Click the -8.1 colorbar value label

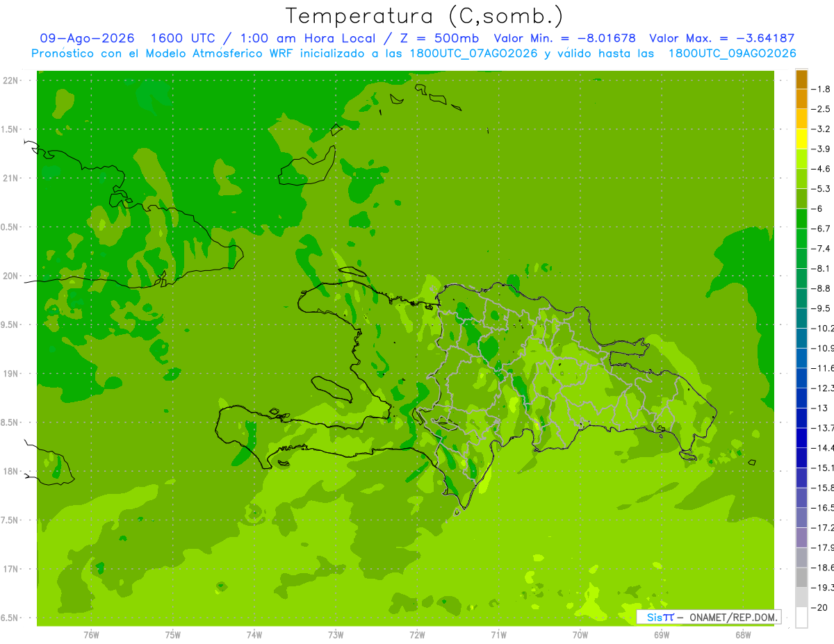[822, 268]
